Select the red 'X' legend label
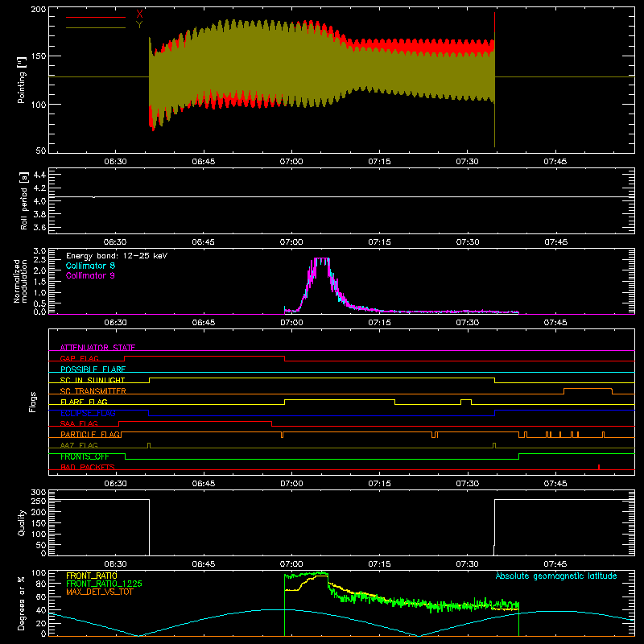The image size is (644, 644). pos(139,14)
